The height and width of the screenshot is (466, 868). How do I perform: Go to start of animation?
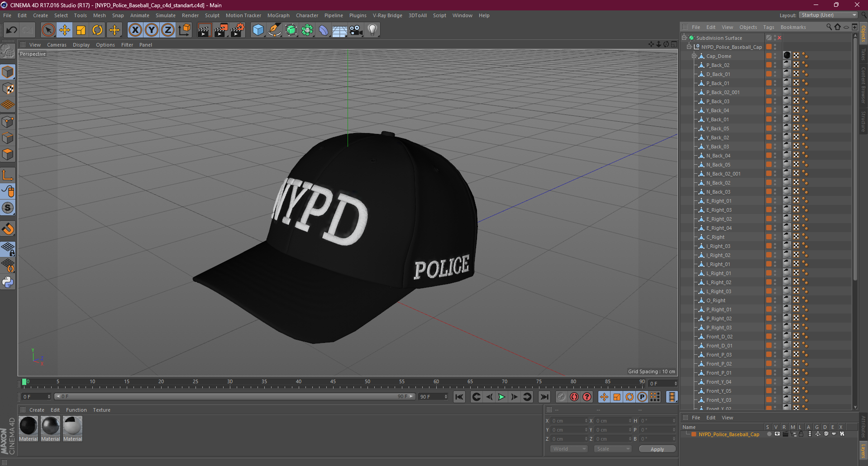459,397
